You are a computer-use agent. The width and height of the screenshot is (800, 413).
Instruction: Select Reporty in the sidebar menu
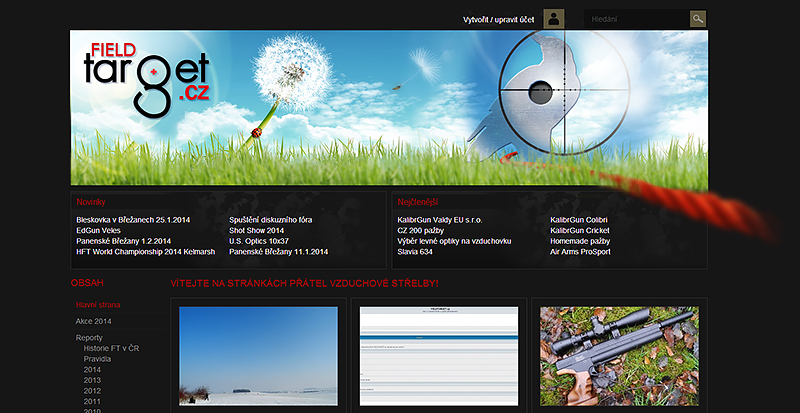(89, 338)
